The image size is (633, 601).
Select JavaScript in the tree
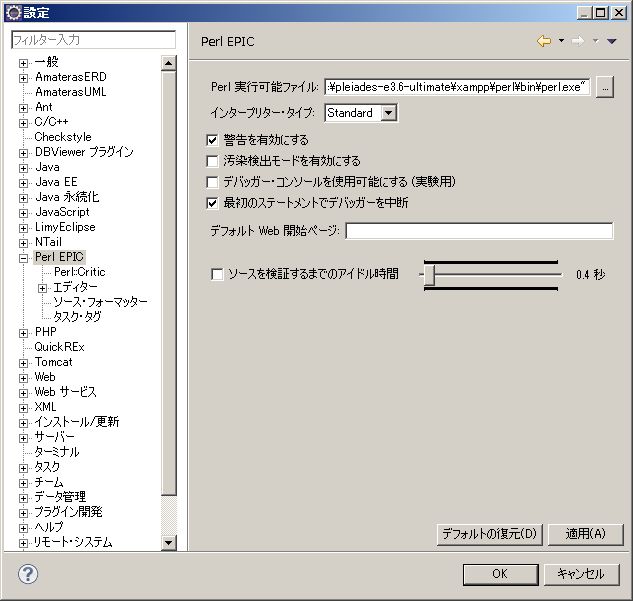point(62,212)
